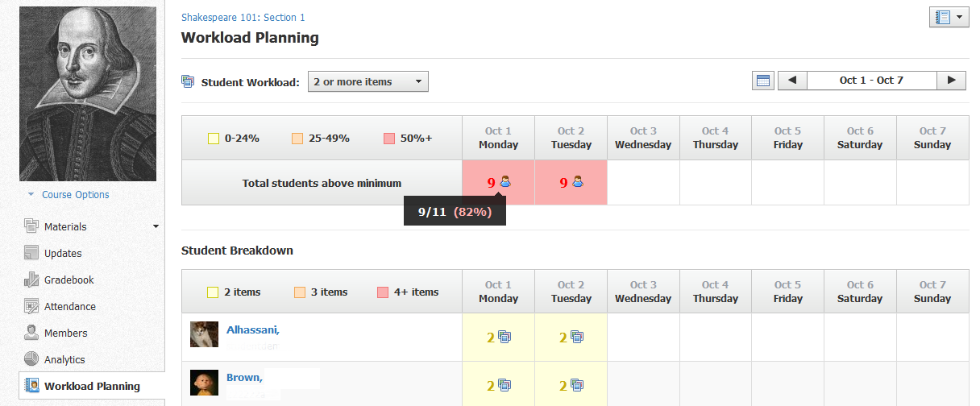This screenshot has width=980, height=406.
Task: Open the Updates section
Action: pyautogui.click(x=63, y=253)
